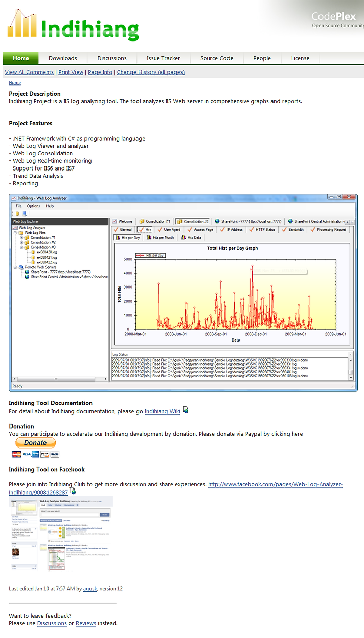Open the SharePoint - 7777 tab
The height and width of the screenshot is (638, 364).
(248, 221)
